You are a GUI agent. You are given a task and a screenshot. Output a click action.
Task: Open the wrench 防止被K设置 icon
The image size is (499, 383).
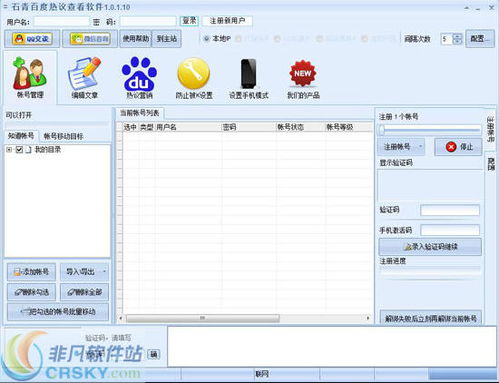click(x=194, y=78)
